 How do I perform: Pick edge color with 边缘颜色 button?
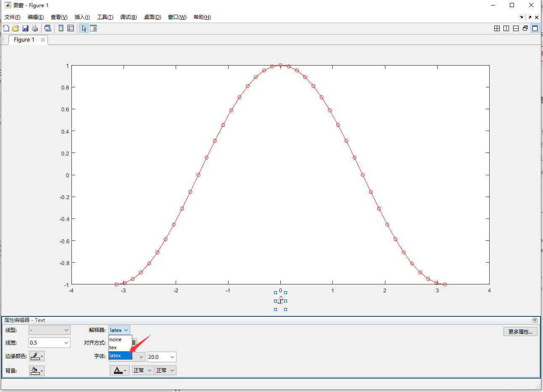(37, 356)
